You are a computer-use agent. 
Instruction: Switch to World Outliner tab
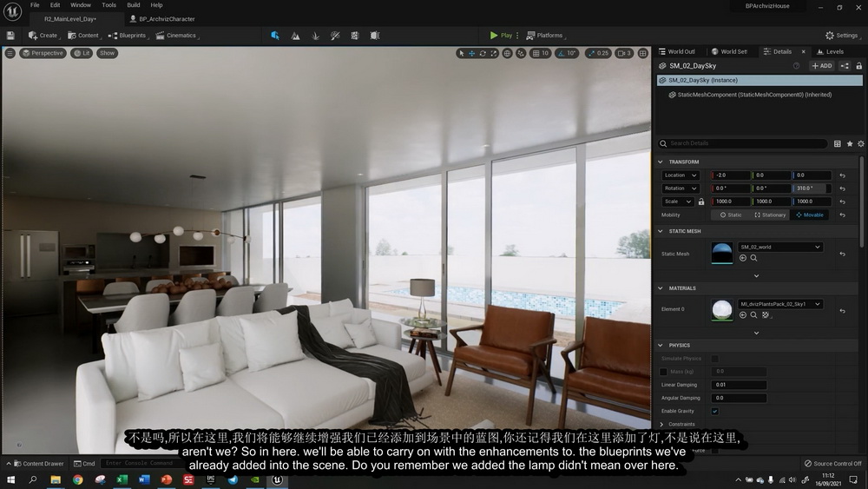(677, 51)
